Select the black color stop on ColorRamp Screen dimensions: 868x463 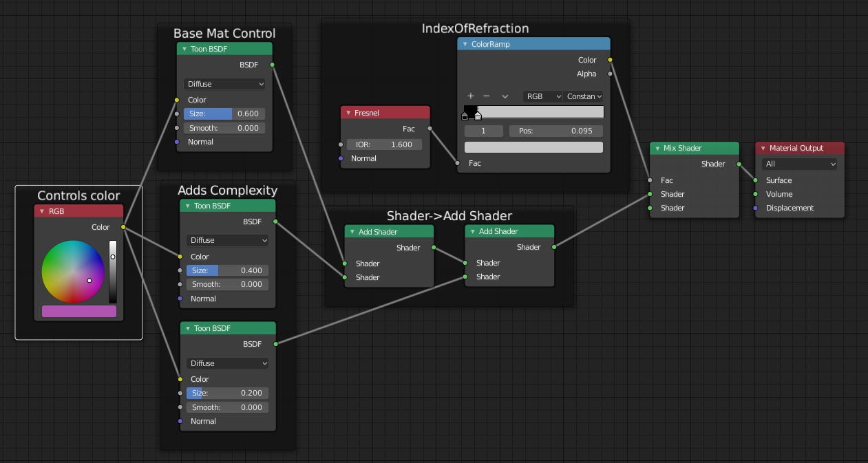pos(465,116)
